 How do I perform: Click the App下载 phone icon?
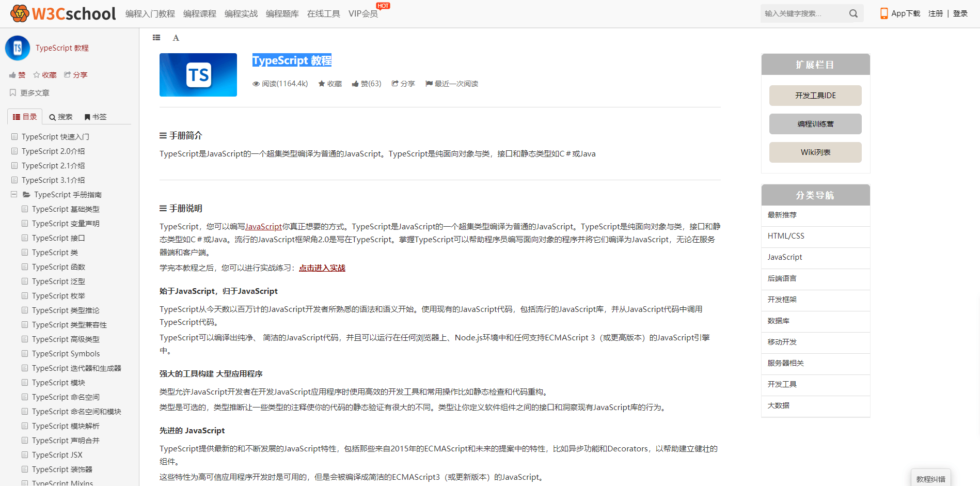tap(884, 13)
